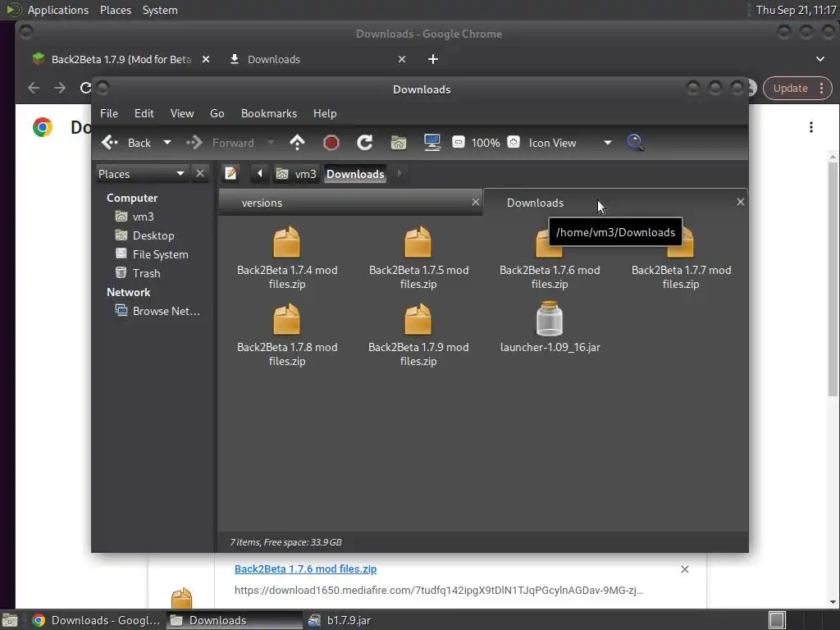Open the Edit menu
Image resolution: width=840 pixels, height=630 pixels.
pyautogui.click(x=144, y=113)
